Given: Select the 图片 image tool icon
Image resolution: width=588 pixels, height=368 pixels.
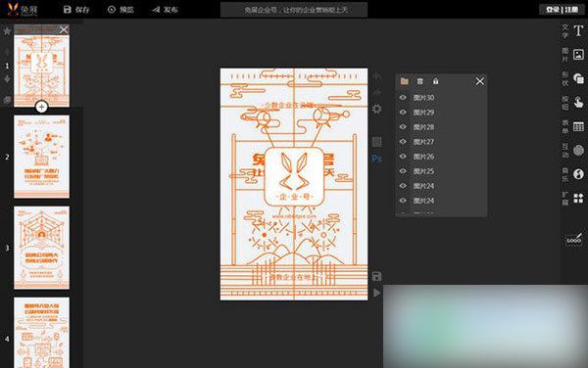Looking at the screenshot, I should (x=578, y=55).
